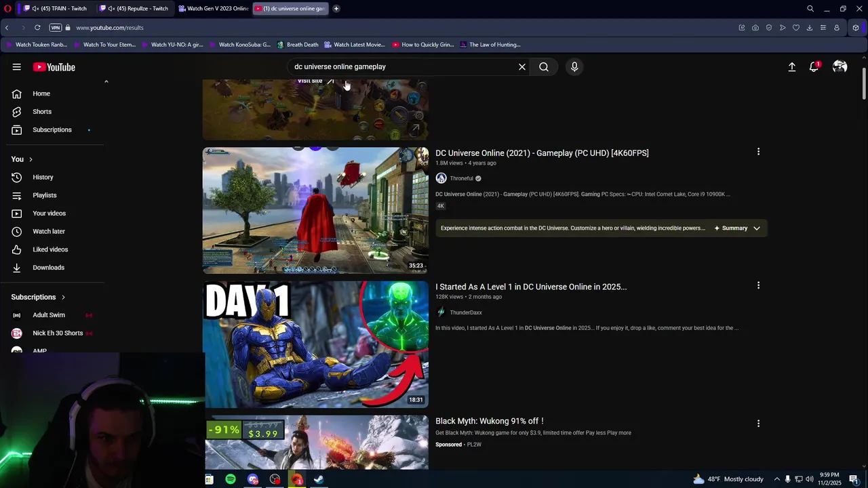Clear the search box with the X
868x488 pixels.
(522, 67)
